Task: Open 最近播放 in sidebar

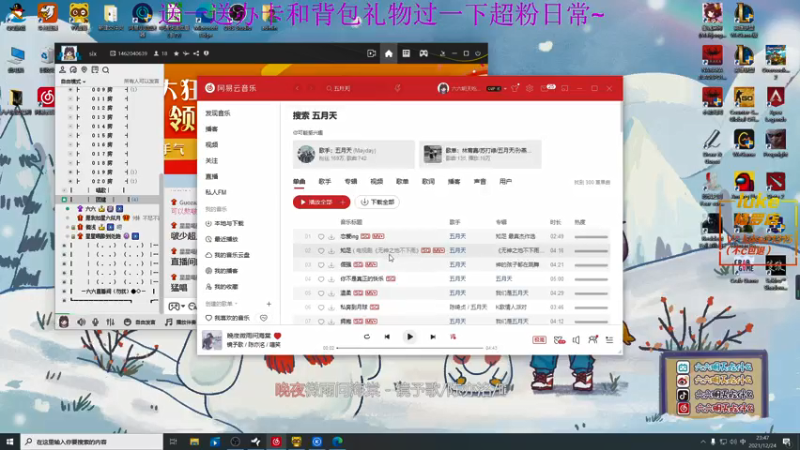Action: [221, 239]
